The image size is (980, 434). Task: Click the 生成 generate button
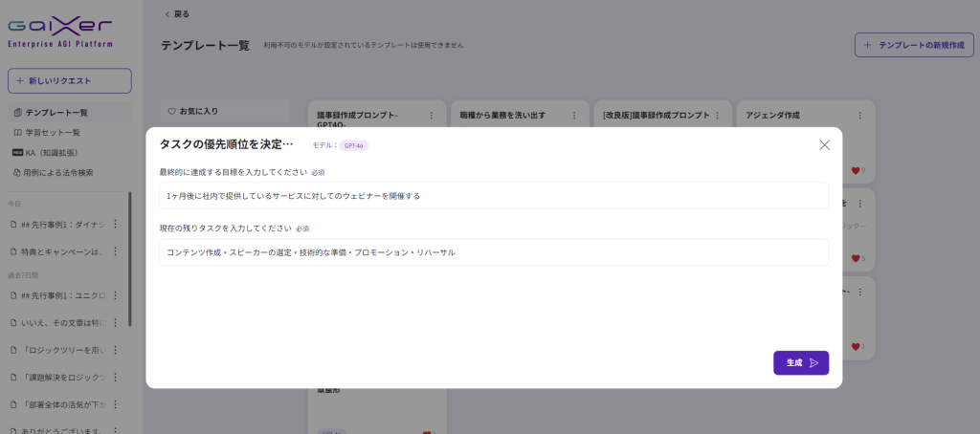[x=801, y=363]
